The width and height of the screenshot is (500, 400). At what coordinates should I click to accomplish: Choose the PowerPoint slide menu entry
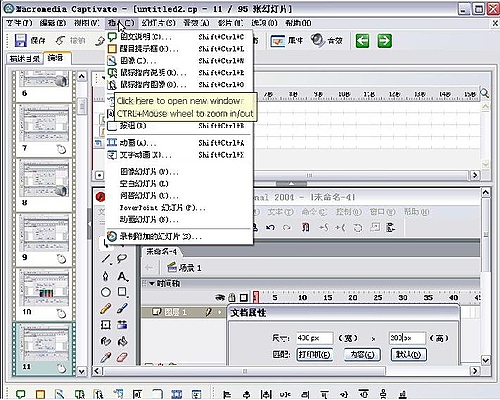tap(179, 208)
